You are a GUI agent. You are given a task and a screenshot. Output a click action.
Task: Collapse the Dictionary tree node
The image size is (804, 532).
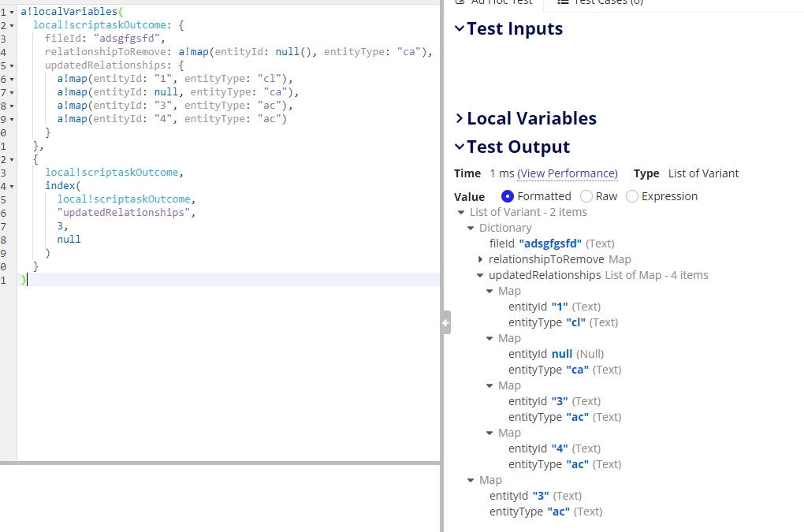[x=471, y=228]
